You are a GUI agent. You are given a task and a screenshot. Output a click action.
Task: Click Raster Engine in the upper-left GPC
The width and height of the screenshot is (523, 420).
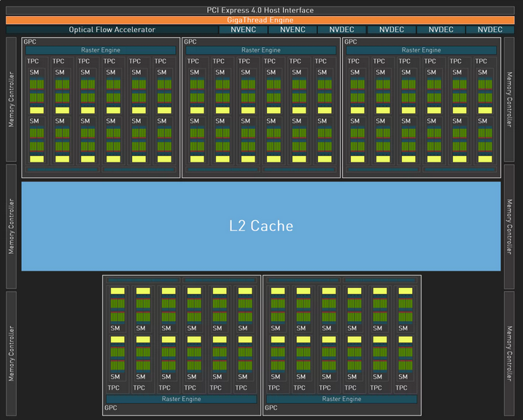(x=101, y=50)
